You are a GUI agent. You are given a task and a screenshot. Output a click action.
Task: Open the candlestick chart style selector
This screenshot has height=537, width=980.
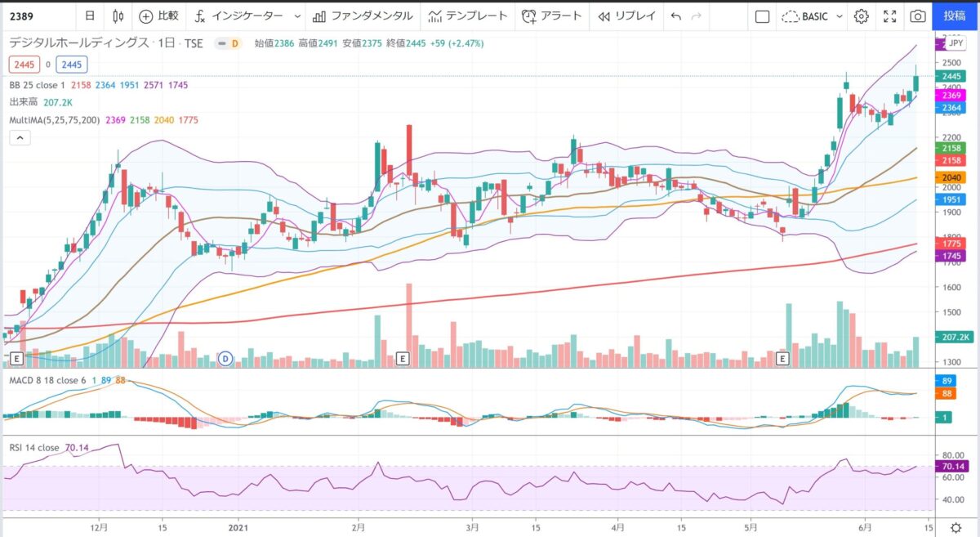[118, 16]
